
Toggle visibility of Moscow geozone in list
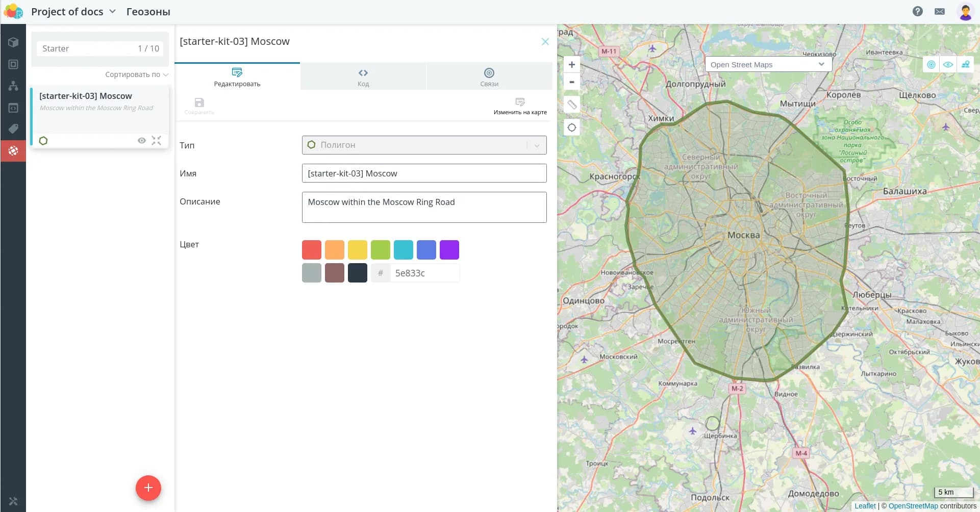tap(142, 141)
